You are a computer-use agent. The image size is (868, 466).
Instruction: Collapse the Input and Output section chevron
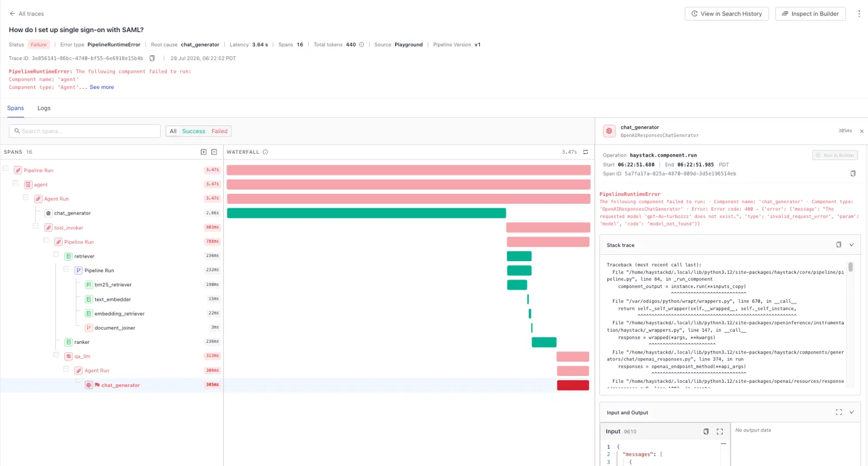851,412
